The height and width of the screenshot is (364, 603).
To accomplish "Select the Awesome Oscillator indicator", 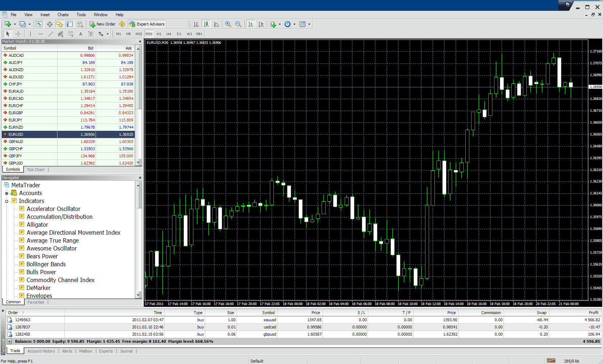I will [52, 248].
